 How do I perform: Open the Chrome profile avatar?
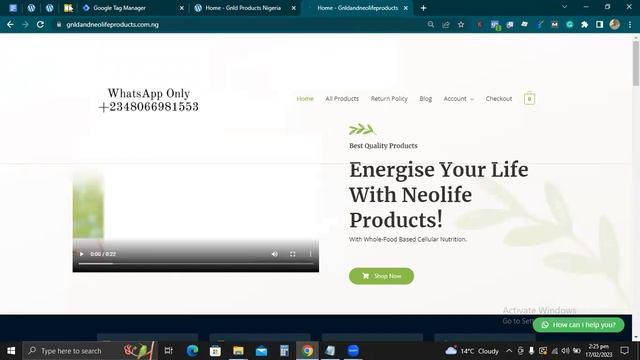tap(615, 24)
